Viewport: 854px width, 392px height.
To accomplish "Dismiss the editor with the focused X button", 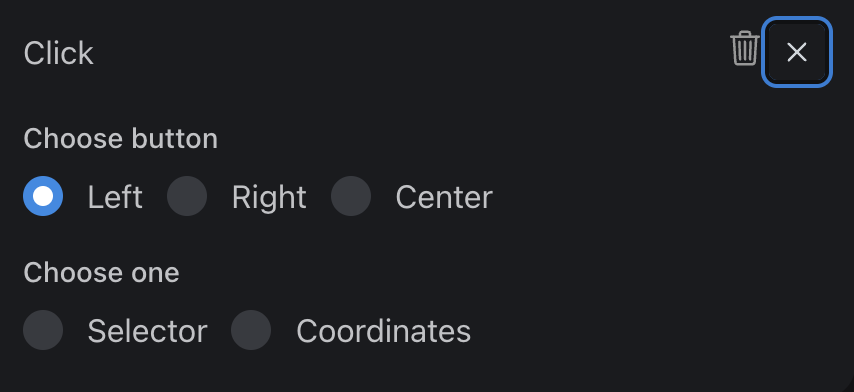I will click(797, 52).
